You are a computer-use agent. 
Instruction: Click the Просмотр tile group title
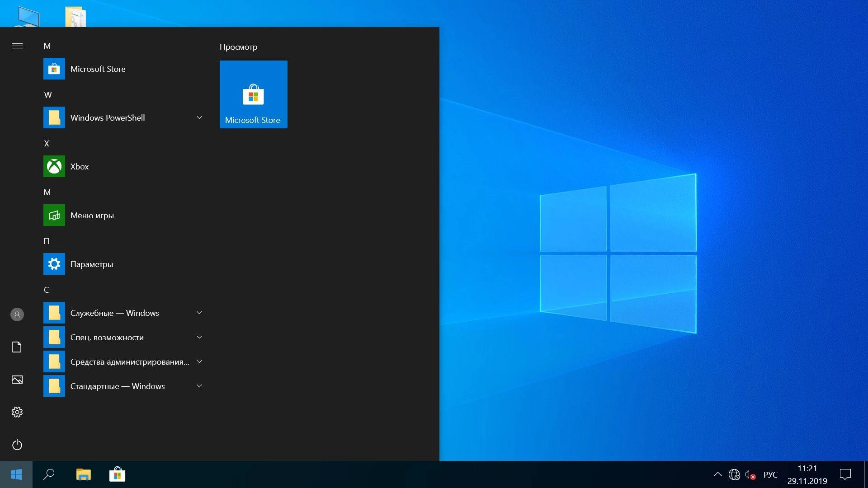point(238,47)
